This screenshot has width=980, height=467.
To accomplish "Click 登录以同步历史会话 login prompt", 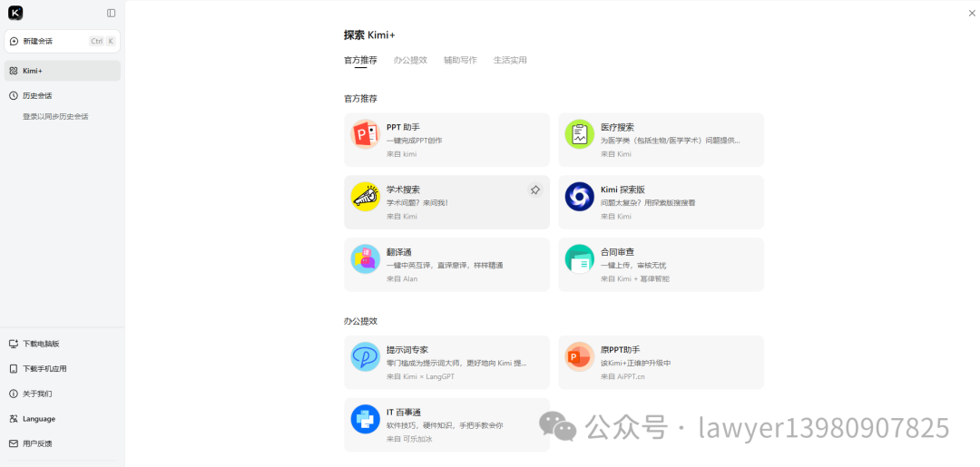I will pyautogui.click(x=55, y=116).
